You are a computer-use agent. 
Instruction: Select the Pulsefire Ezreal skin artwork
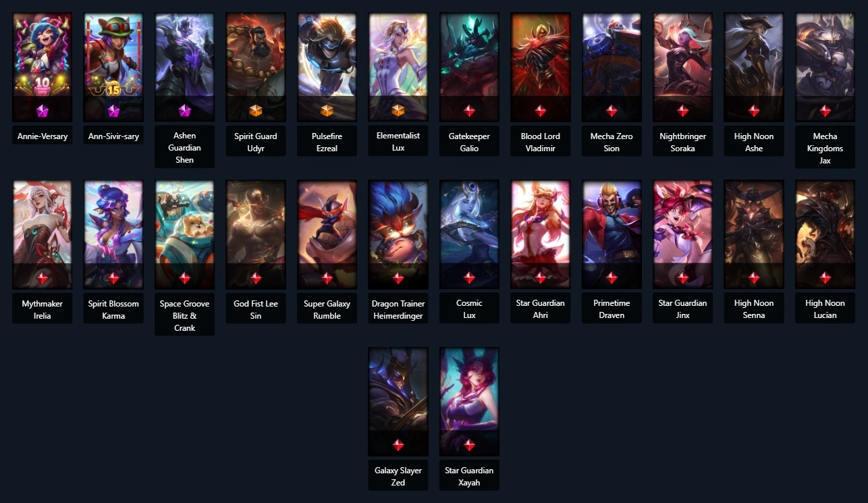coord(327,67)
